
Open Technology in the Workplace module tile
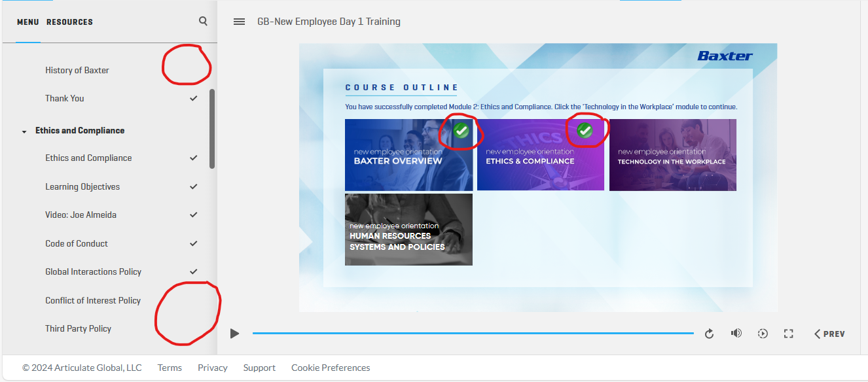point(673,155)
